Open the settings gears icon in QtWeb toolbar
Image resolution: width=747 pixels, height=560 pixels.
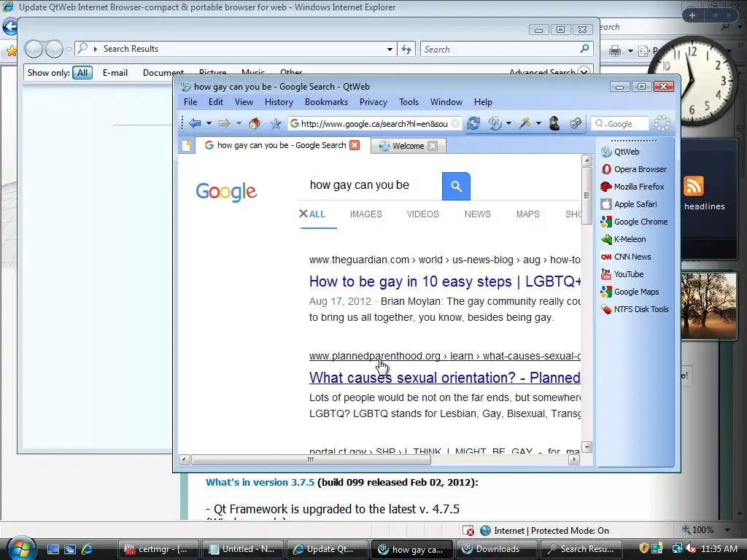tap(576, 124)
